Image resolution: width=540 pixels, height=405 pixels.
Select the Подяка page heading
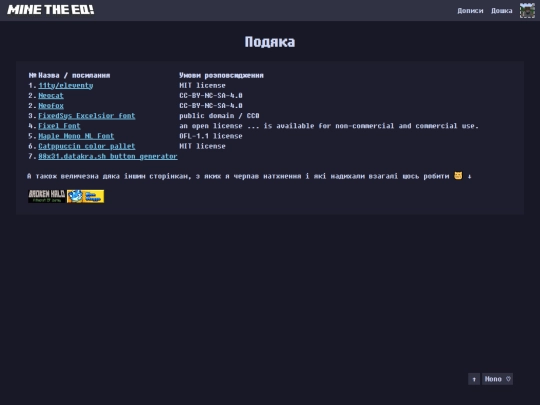[270, 42]
